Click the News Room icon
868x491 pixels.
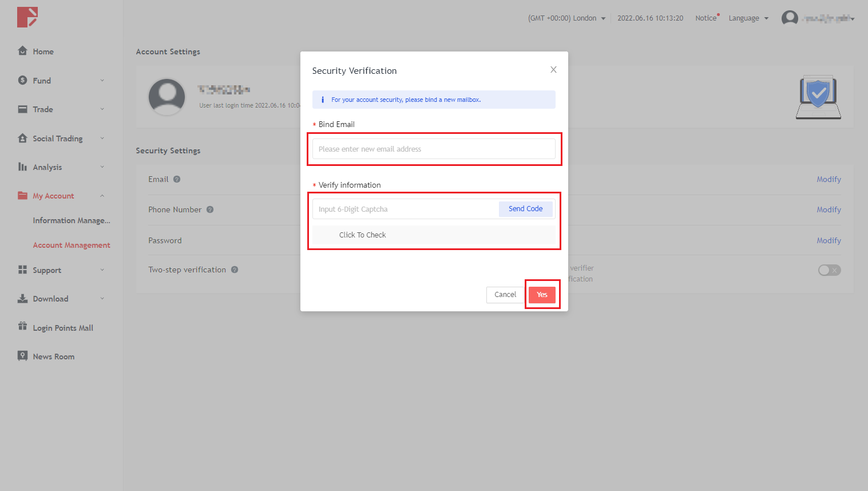click(22, 356)
